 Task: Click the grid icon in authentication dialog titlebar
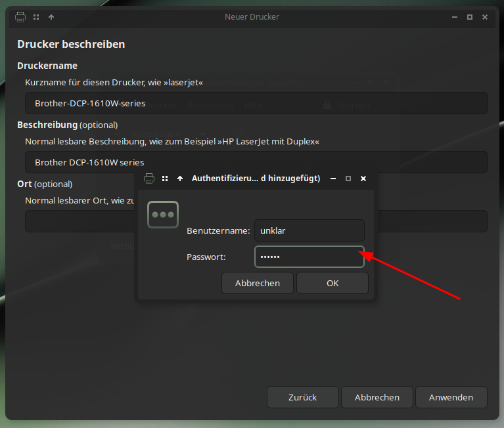pyautogui.click(x=165, y=179)
